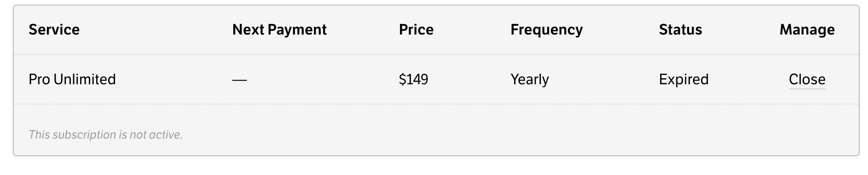Screen dimensions: 868x175
Task: Click the word 'Pro' in the service cell
Action: (x=39, y=79)
